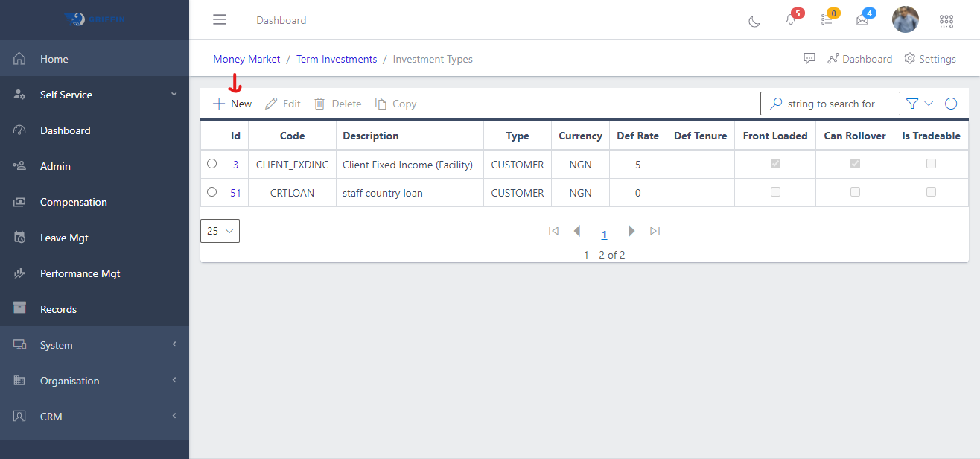Toggle dark mode with the moon icon
Viewport: 980px width, 459px height.
pyautogui.click(x=754, y=22)
